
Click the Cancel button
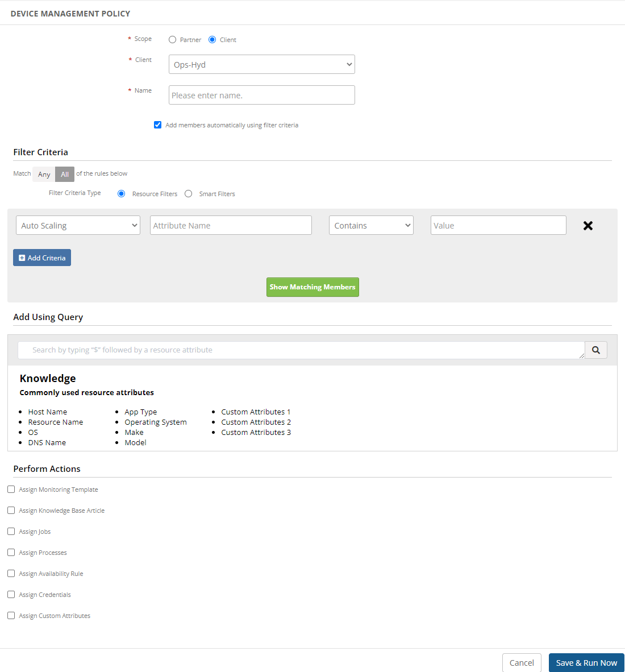click(x=522, y=662)
